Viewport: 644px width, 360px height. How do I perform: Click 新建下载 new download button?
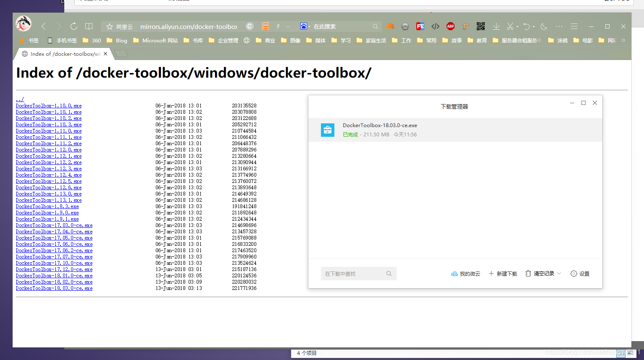click(503, 274)
